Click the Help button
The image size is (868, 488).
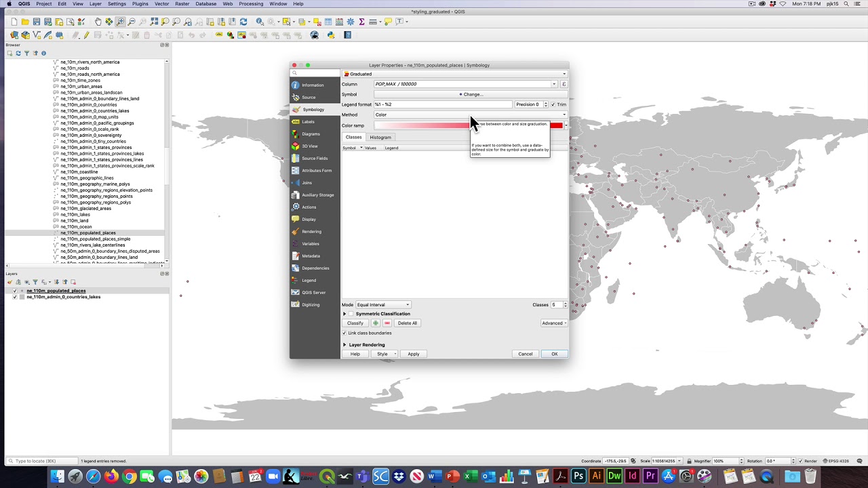pyautogui.click(x=355, y=354)
